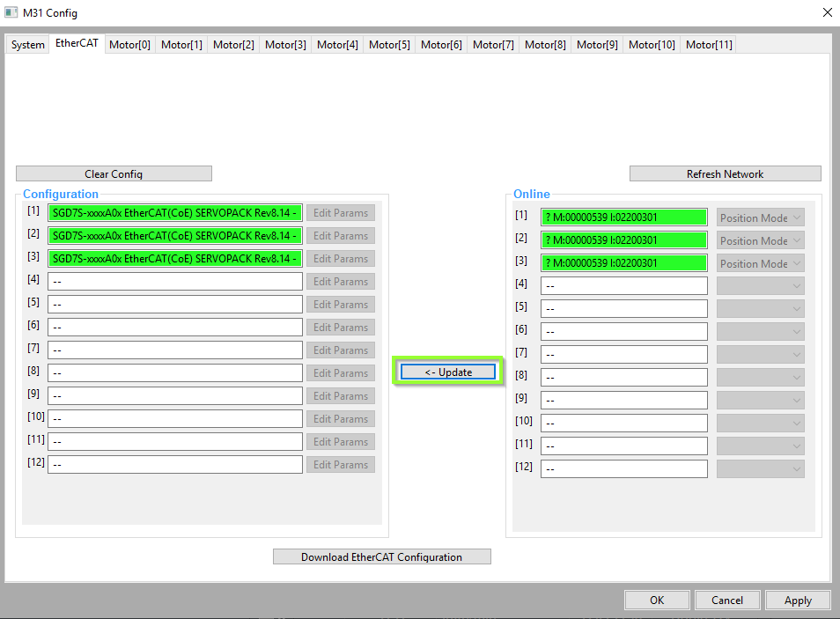Image resolution: width=840 pixels, height=619 pixels.
Task: Open the Motor[4] tab
Action: tap(337, 45)
